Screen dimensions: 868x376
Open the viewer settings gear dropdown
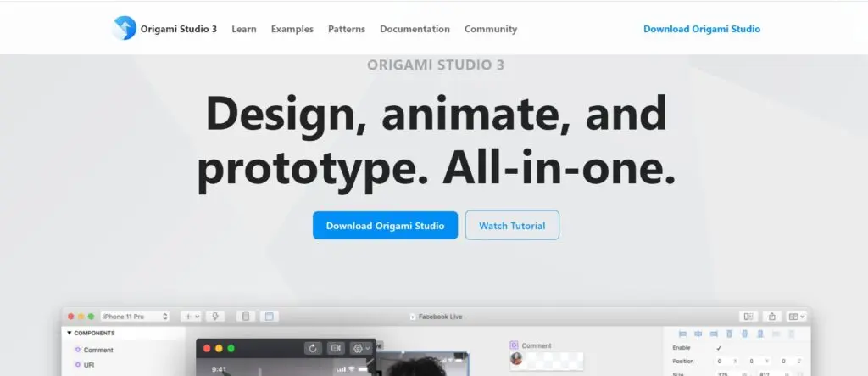click(361, 348)
